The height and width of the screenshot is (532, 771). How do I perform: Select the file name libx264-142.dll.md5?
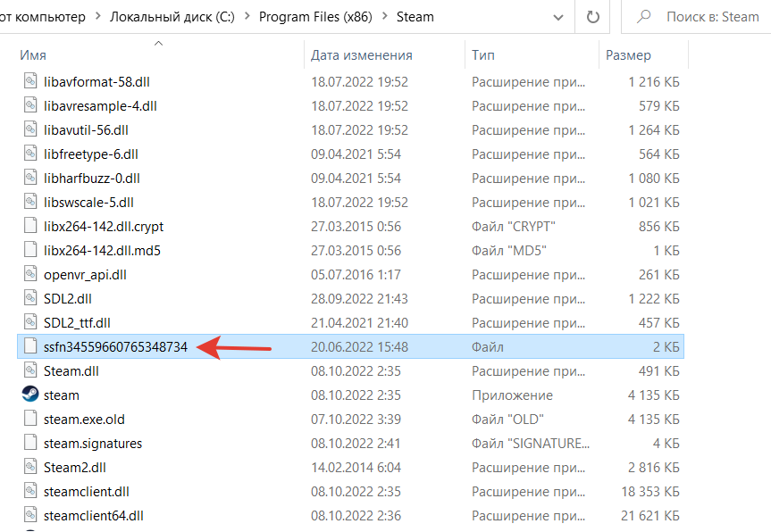[x=102, y=250]
